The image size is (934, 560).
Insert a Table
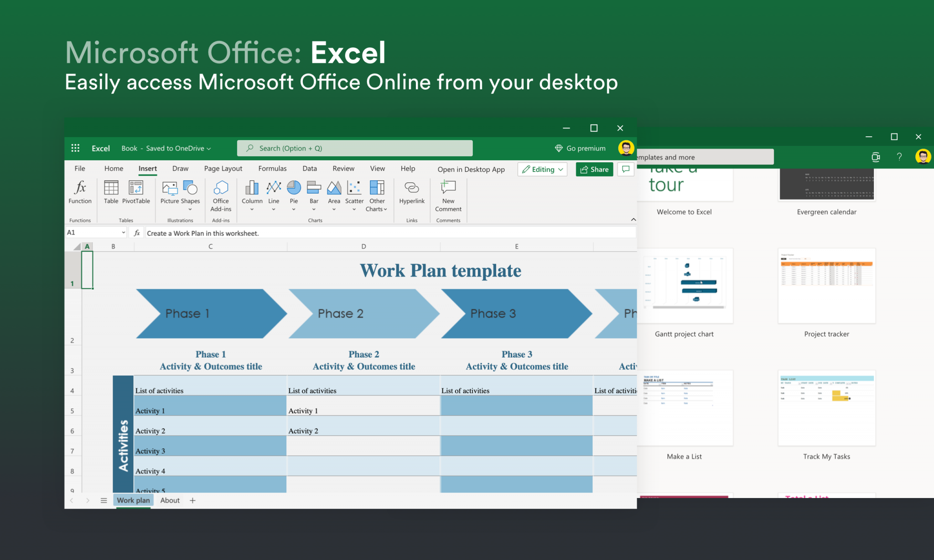111,192
